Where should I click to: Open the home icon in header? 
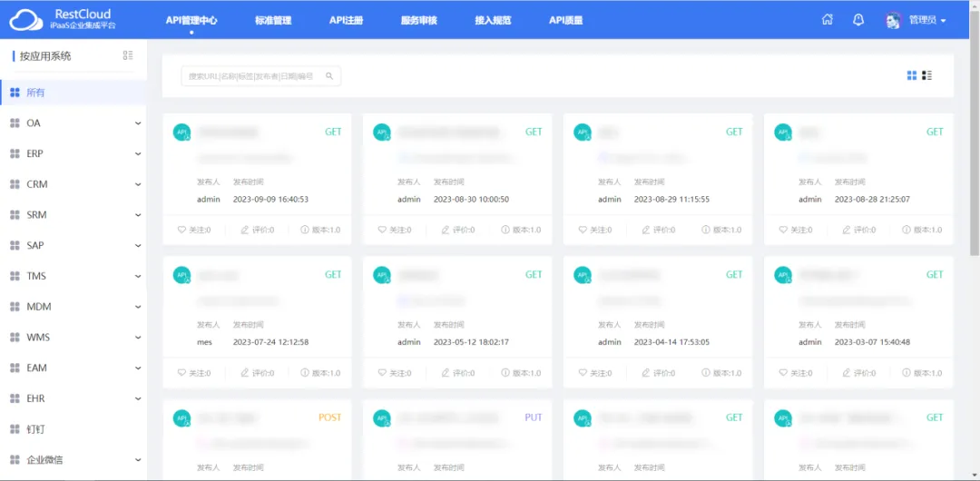827,20
